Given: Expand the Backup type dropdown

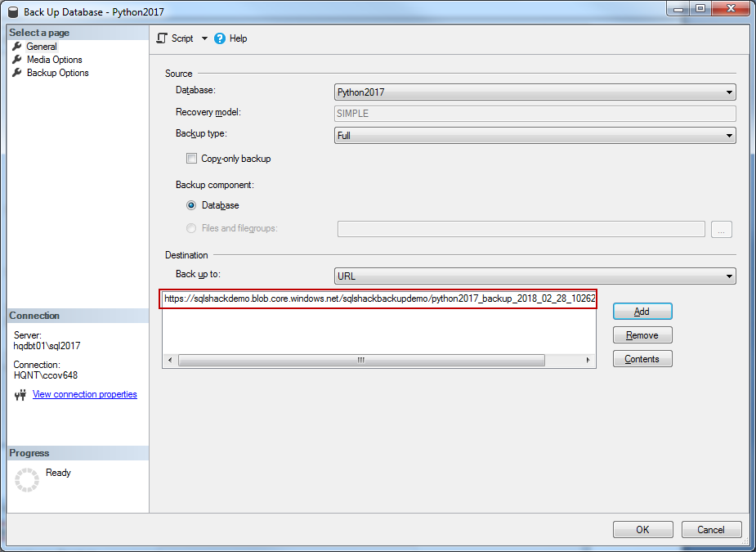Looking at the screenshot, I should pos(535,136).
